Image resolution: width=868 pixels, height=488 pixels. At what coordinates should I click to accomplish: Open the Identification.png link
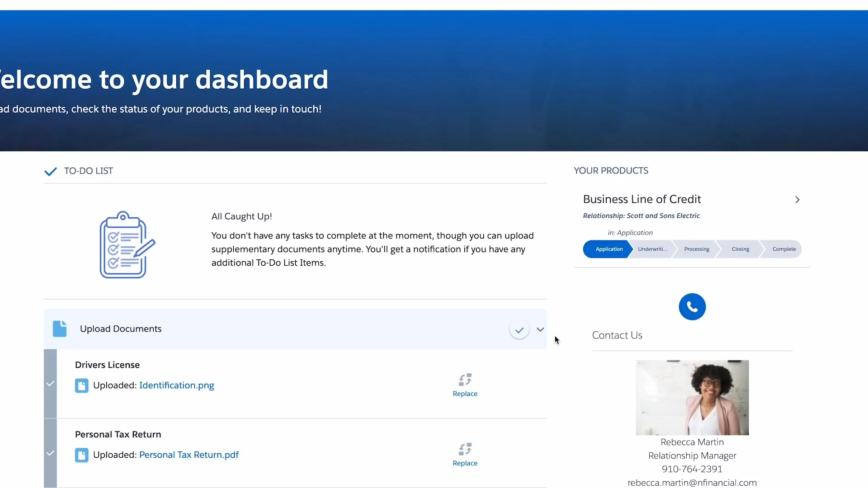[x=176, y=385]
